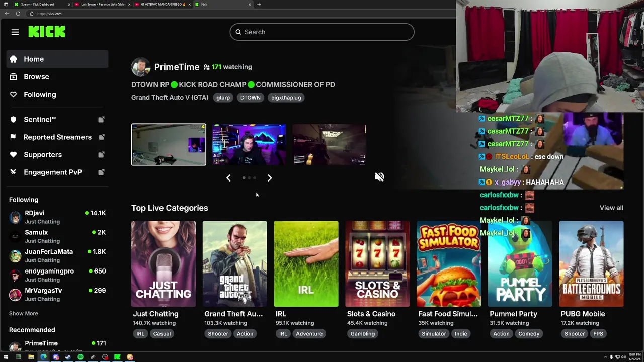Click the green Kick logo
This screenshot has height=362, width=644.
[x=47, y=32]
